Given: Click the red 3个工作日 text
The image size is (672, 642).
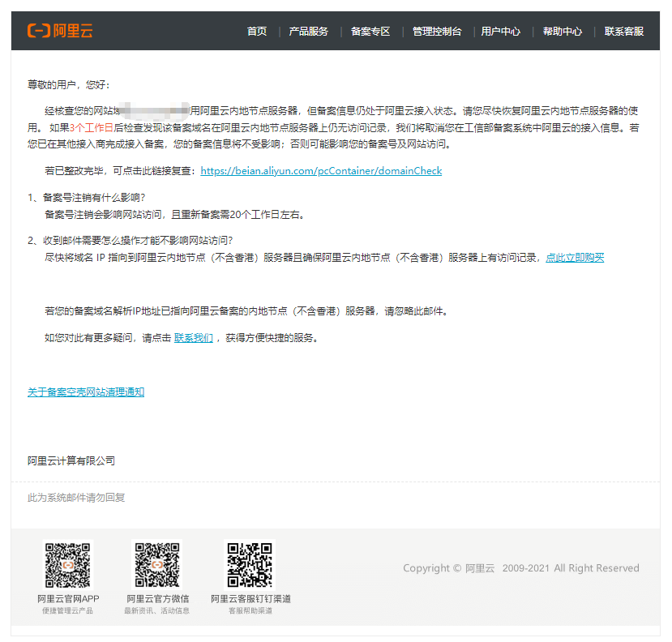Looking at the screenshot, I should (x=92, y=128).
